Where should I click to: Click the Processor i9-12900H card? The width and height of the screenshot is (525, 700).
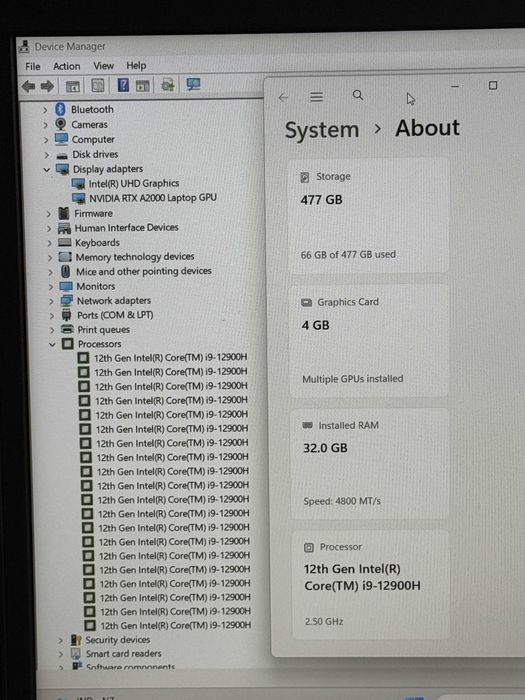[x=371, y=585]
